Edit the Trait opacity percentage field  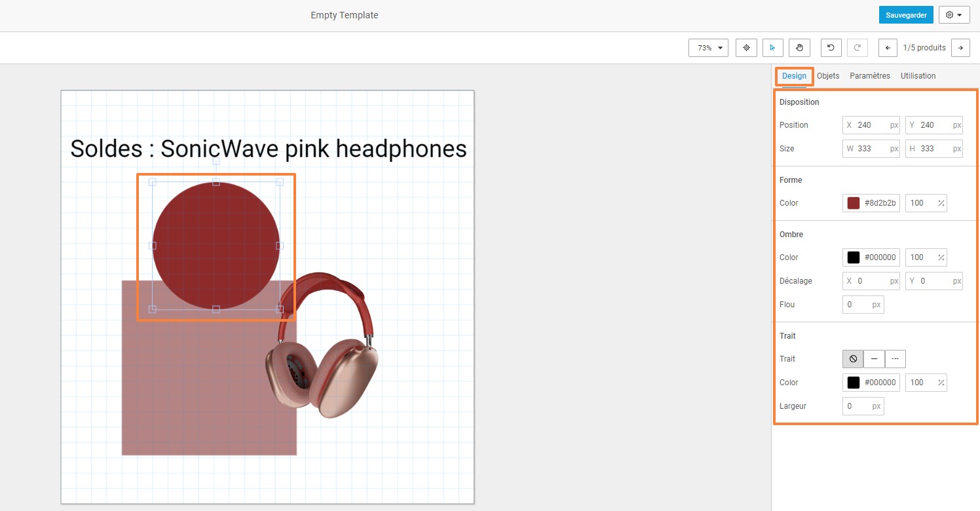(926, 383)
